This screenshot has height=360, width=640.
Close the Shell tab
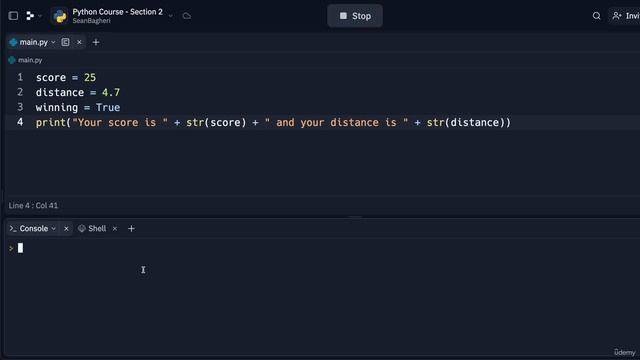pos(115,229)
